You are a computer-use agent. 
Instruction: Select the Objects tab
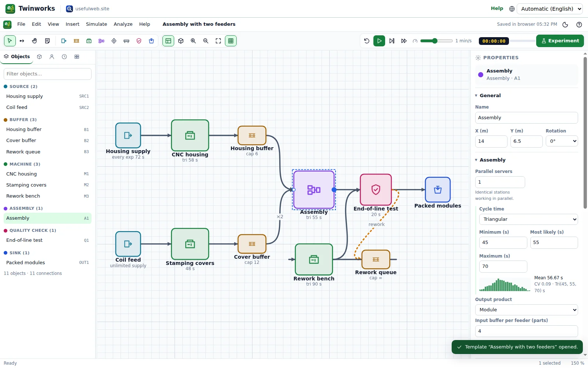17,57
